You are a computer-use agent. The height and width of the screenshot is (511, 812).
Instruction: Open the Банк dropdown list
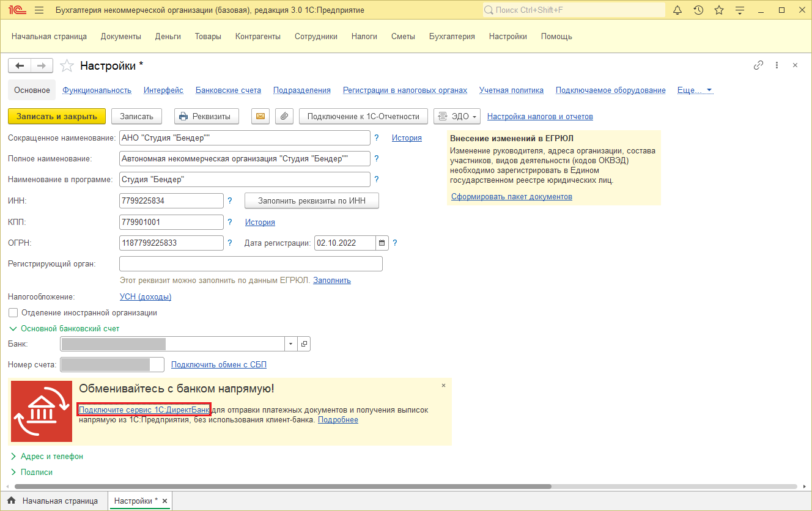coord(291,344)
